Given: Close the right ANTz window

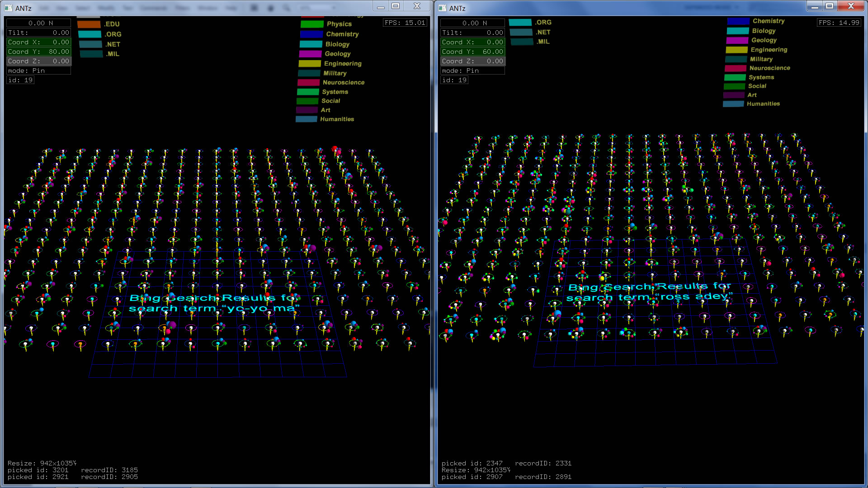Looking at the screenshot, I should point(851,6).
